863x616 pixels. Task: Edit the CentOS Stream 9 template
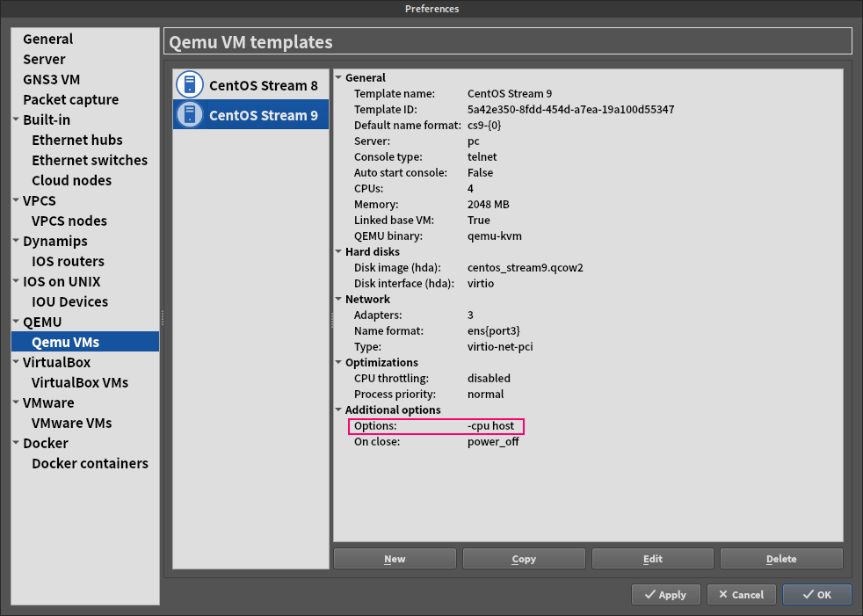[652, 557]
